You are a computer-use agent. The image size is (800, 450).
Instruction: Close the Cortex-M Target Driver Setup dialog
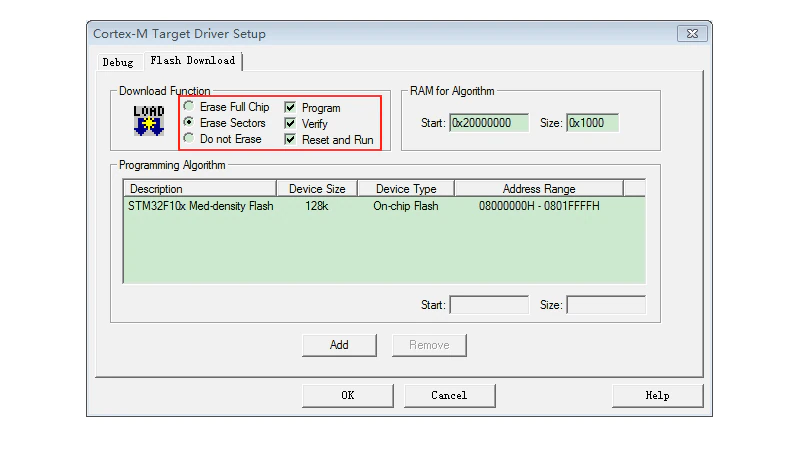(692, 34)
